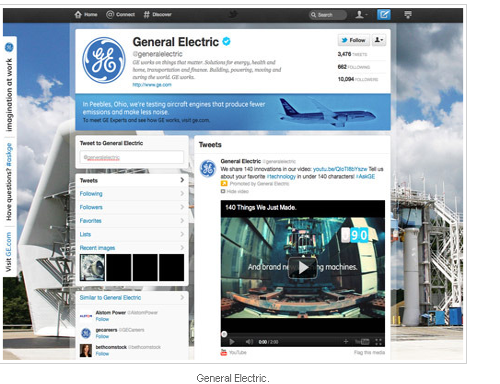Open the Discover tab in navigation bar

pos(157,15)
